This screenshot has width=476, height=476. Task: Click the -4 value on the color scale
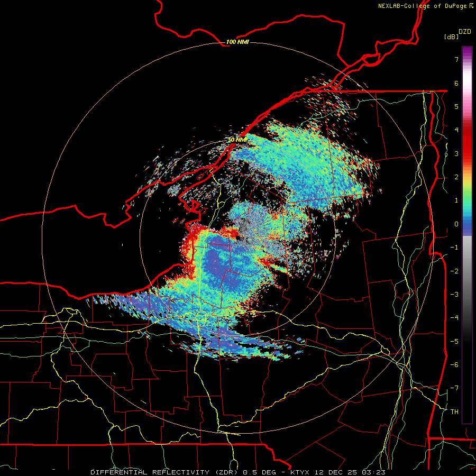454,318
